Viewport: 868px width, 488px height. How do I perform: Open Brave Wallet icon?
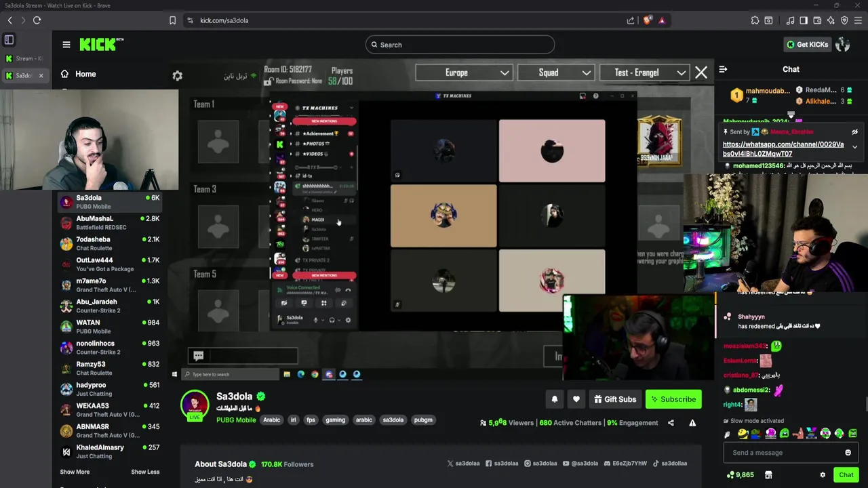coord(817,20)
